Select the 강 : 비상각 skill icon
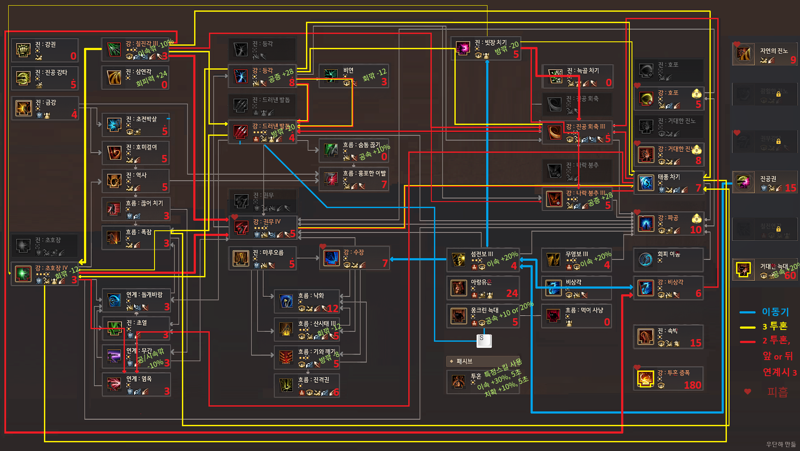The height and width of the screenshot is (451, 800). [x=646, y=288]
